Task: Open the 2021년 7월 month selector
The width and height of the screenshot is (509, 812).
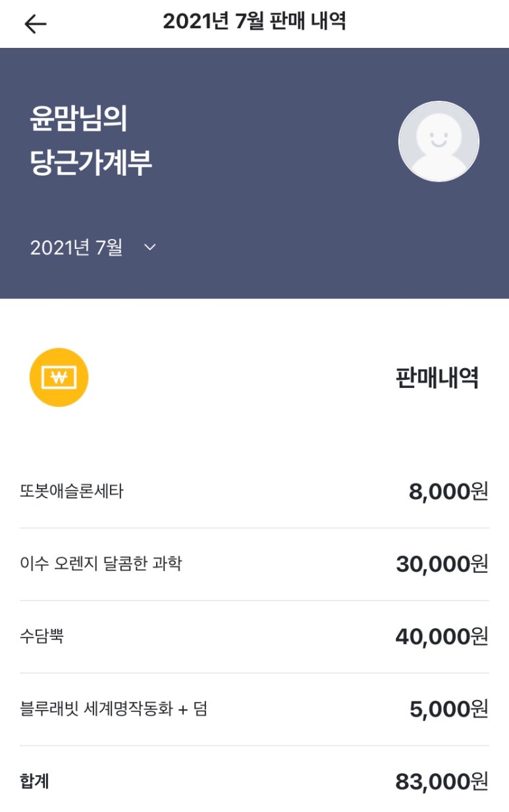Action: pyautogui.click(x=76, y=248)
